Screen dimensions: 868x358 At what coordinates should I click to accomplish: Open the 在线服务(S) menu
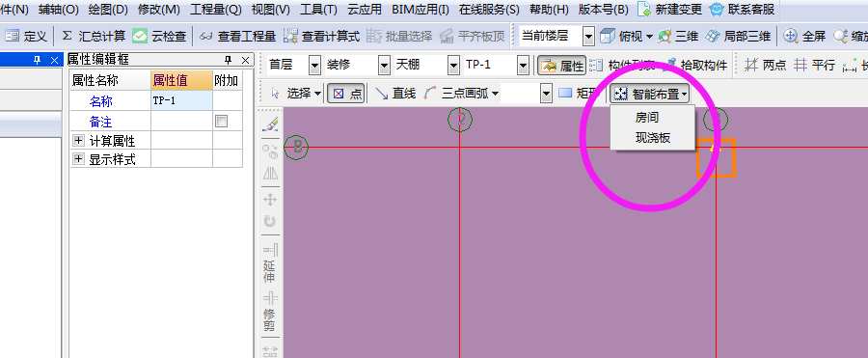click(489, 9)
